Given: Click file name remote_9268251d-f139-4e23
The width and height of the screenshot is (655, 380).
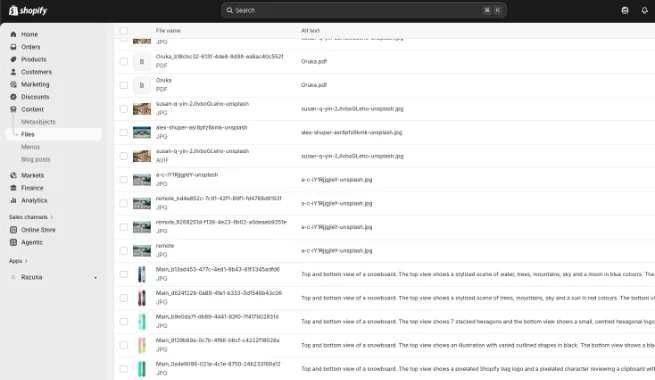Looking at the screenshot, I should click(x=221, y=222).
